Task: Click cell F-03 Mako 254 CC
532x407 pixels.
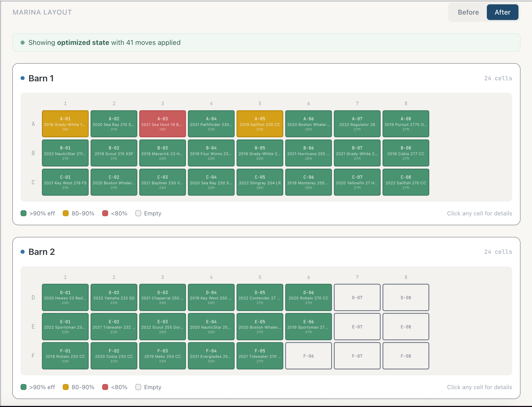Action: pos(162,356)
